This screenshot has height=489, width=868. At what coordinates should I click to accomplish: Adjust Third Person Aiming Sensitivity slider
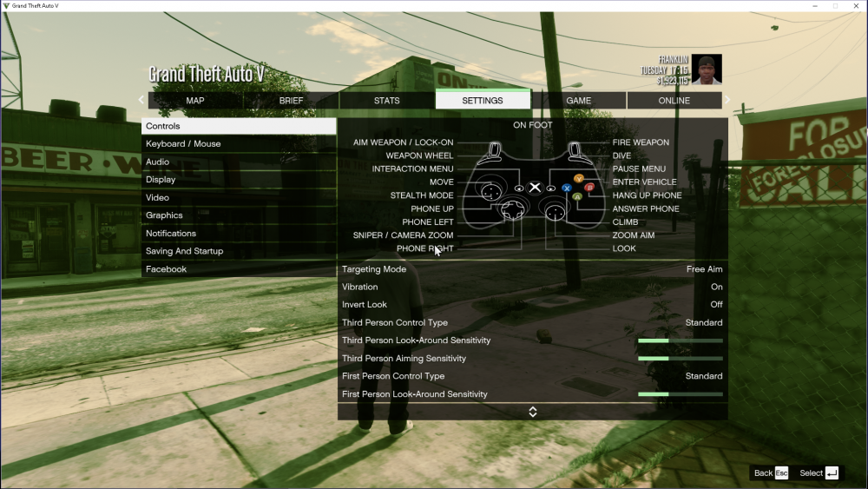pyautogui.click(x=681, y=359)
